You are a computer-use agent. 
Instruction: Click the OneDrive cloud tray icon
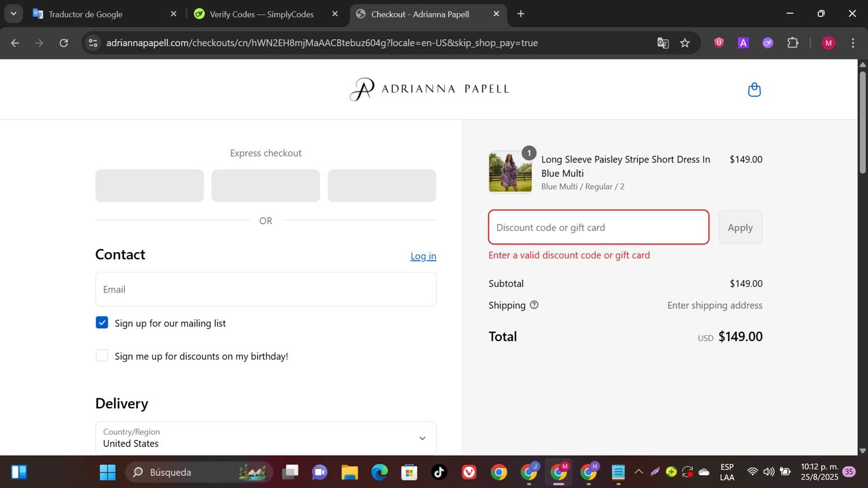click(x=704, y=472)
